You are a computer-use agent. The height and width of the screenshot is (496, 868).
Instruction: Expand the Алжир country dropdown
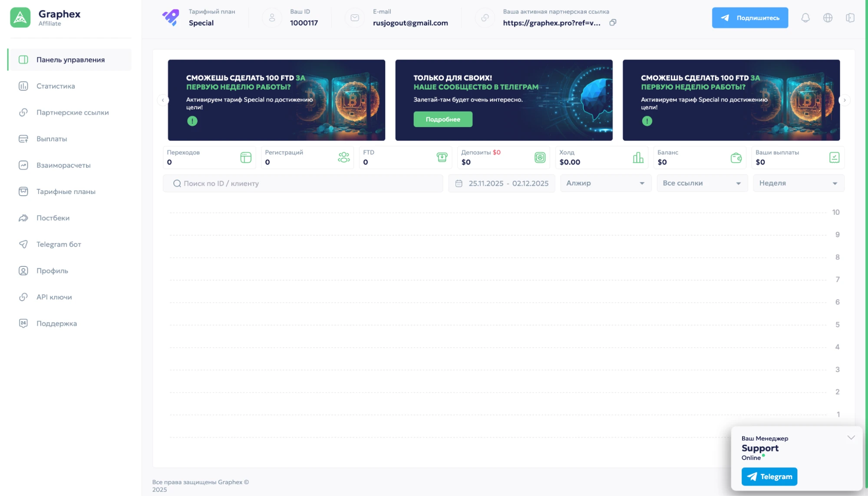pos(606,183)
